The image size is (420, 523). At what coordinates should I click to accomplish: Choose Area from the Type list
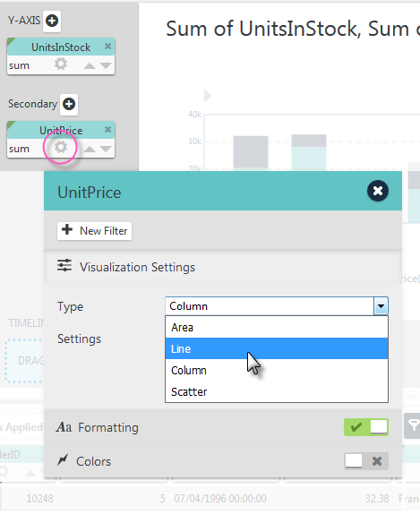point(277,327)
